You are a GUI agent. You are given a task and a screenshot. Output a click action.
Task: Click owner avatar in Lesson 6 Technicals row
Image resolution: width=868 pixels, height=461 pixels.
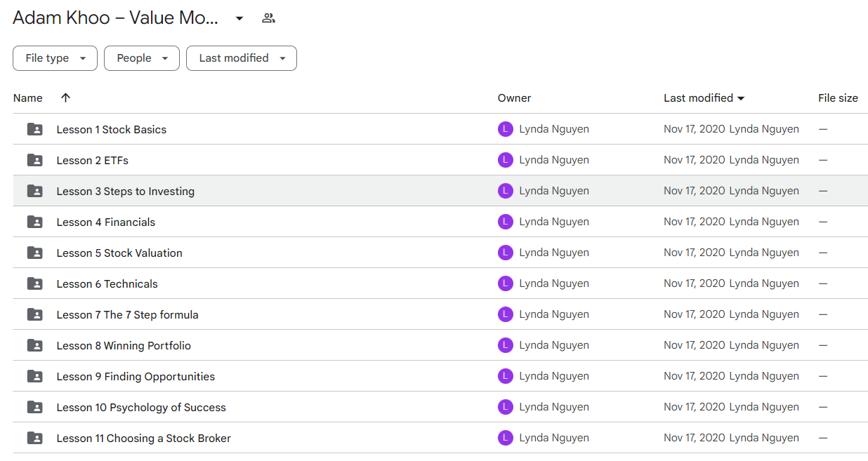click(x=506, y=283)
